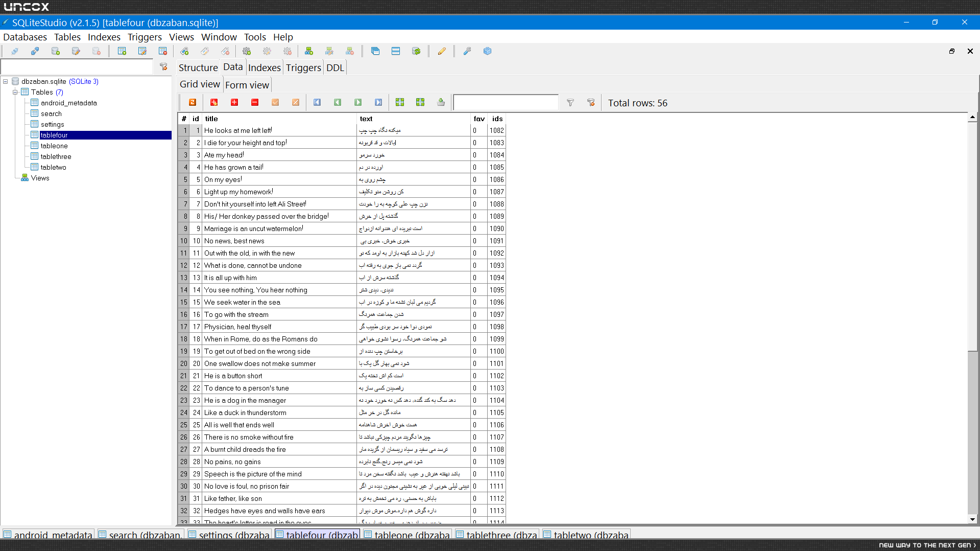
Task: Refresh table data in grid toolbar
Action: pos(193,103)
